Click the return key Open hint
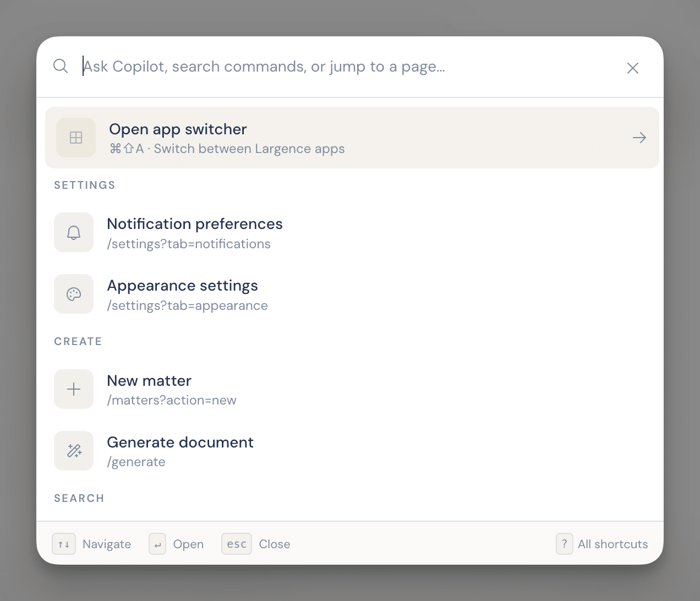The height and width of the screenshot is (601, 700). point(157,544)
